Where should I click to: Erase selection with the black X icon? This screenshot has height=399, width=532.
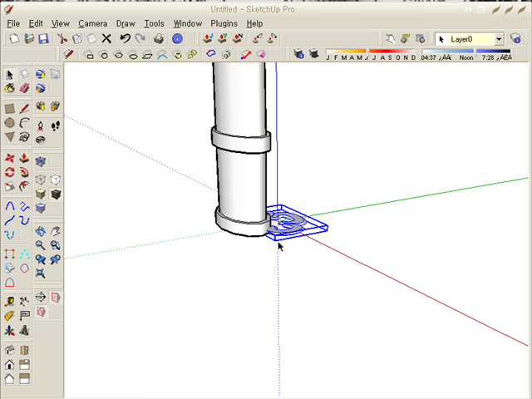point(106,39)
